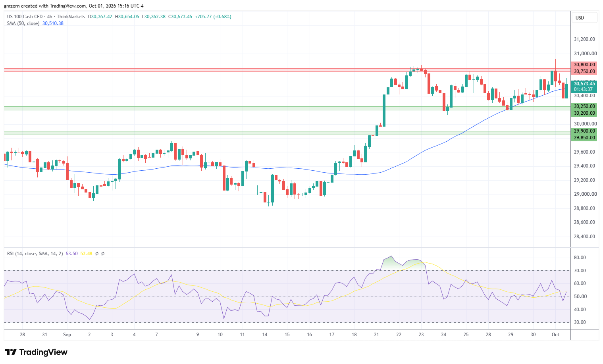Click the 70.00 RSI overbought scale label
The width and height of the screenshot is (603, 364).
pos(580,271)
